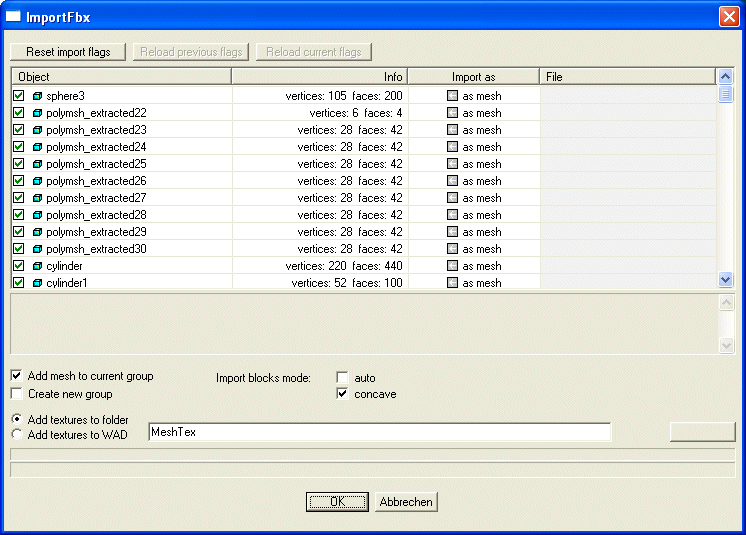746x535 pixels.
Task: Click the mesh icon next to sphere3
Action: [x=38, y=96]
